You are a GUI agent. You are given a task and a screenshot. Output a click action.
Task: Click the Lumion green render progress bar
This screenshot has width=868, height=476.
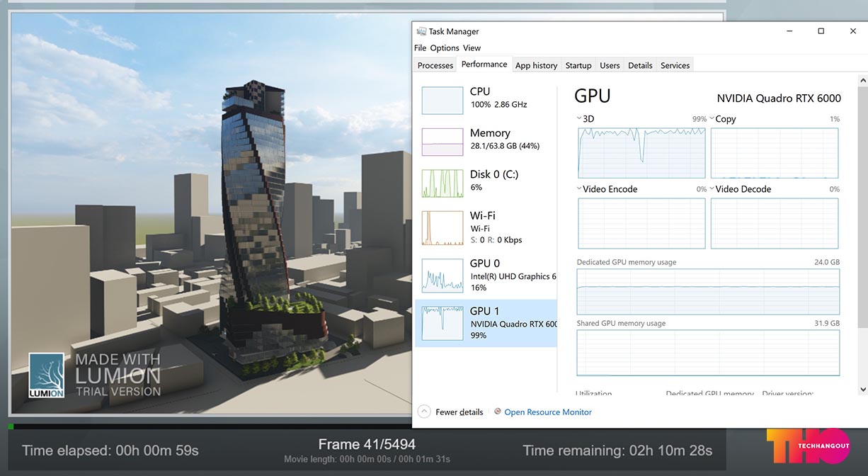[x=11, y=426]
